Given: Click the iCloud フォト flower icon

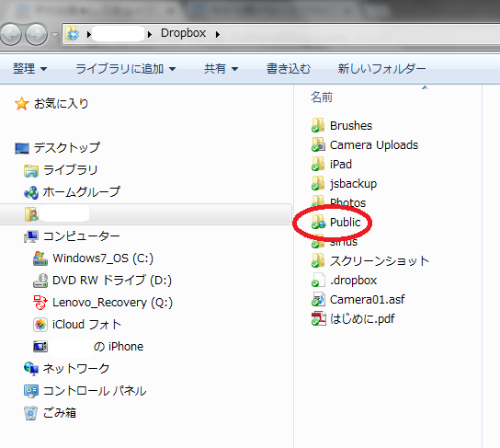Looking at the screenshot, I should coord(40,325).
